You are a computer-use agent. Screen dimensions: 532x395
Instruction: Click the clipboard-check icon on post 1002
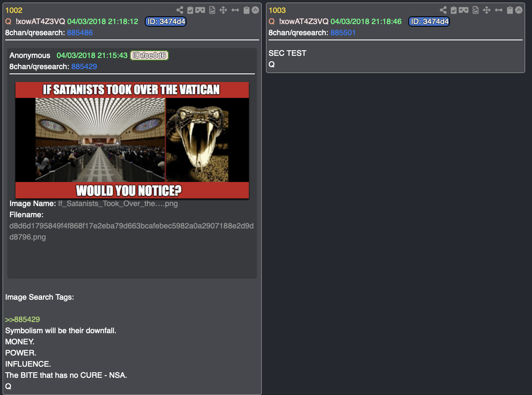click(190, 10)
